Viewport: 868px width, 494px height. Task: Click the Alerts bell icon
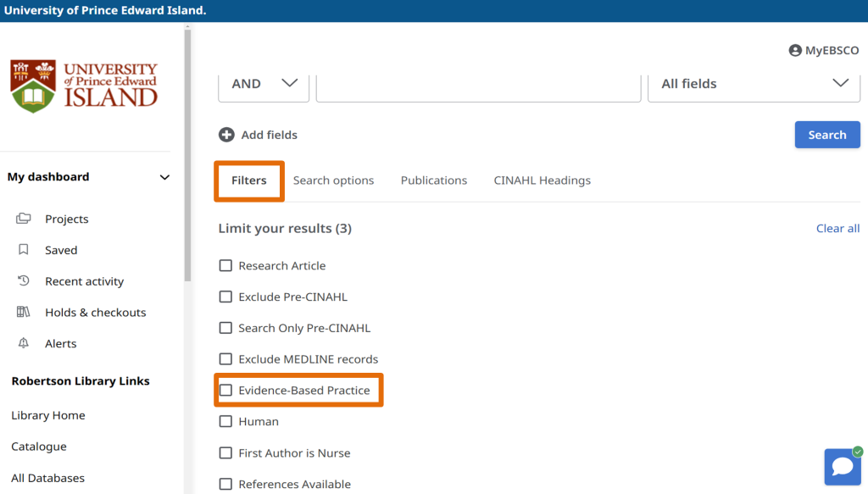point(24,343)
